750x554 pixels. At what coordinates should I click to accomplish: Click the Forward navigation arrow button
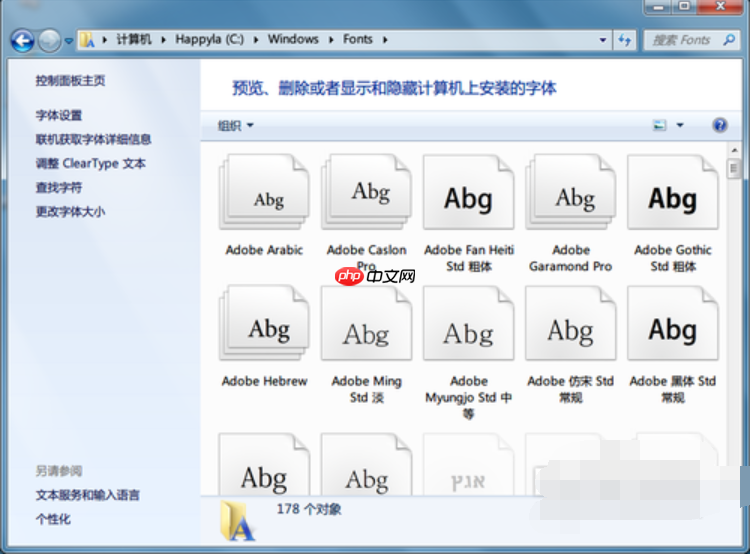coord(49,41)
